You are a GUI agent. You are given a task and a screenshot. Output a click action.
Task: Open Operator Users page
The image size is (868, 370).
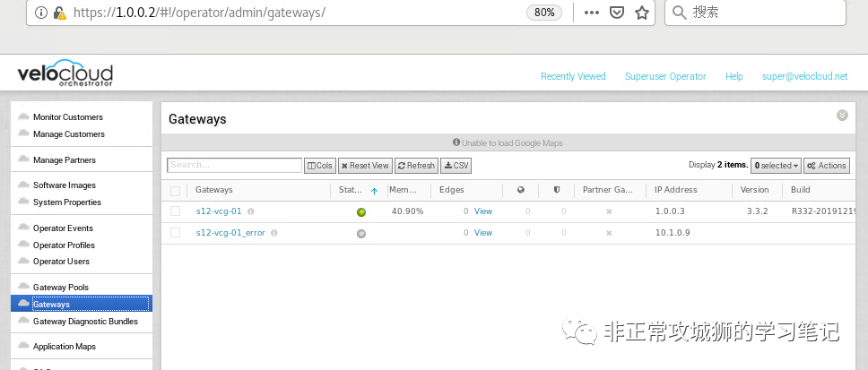61,261
